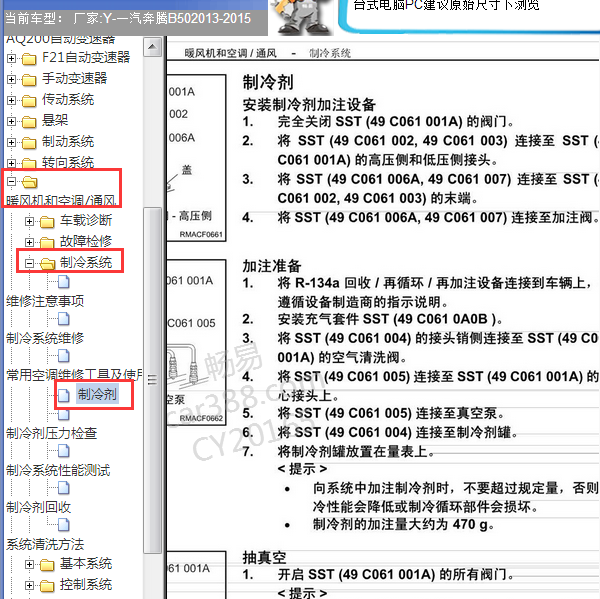This screenshot has width=600, height=599.
Task: Open the 系统清洗方法 page
Action: [45, 544]
